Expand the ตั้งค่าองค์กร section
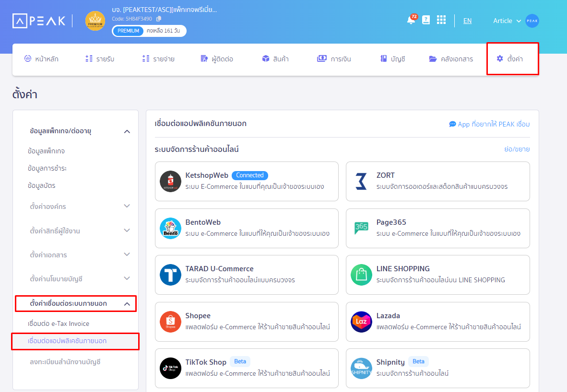Viewport: 567px width, 392px height. (127, 206)
